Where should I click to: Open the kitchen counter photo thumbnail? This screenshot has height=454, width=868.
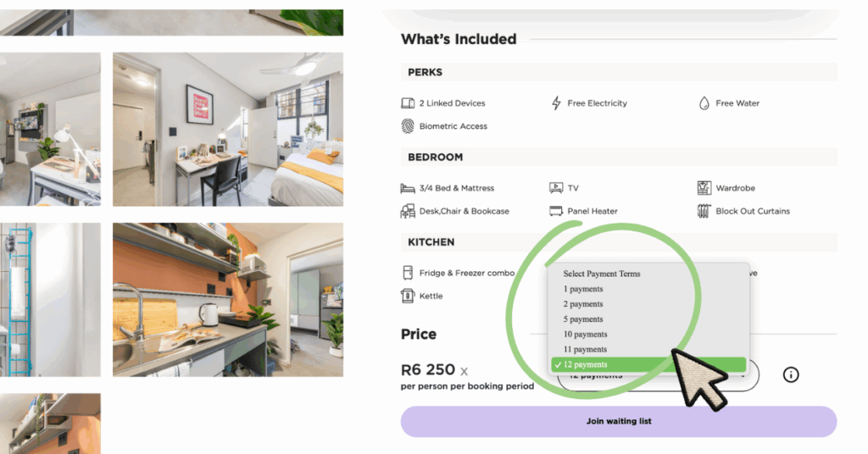coord(227,299)
